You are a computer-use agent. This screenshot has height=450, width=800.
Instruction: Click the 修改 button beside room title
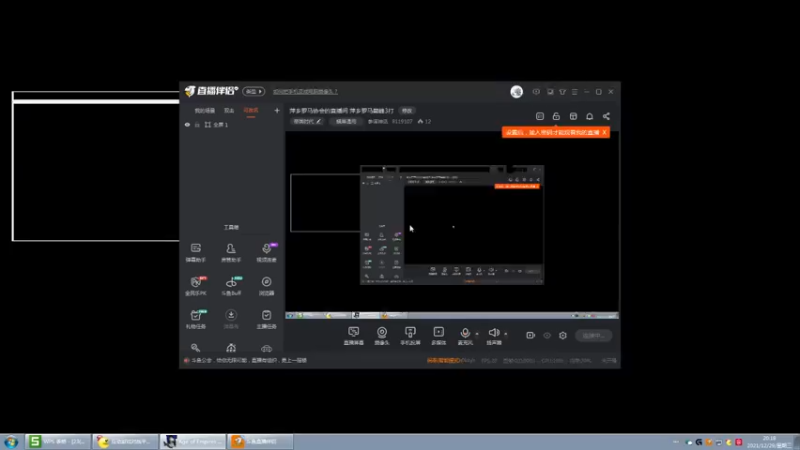point(407,111)
